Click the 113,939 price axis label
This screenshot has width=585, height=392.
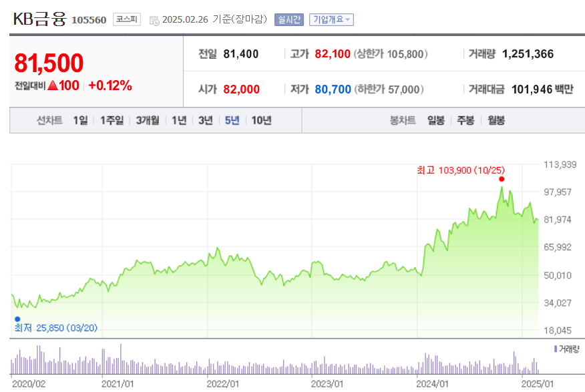click(560, 164)
